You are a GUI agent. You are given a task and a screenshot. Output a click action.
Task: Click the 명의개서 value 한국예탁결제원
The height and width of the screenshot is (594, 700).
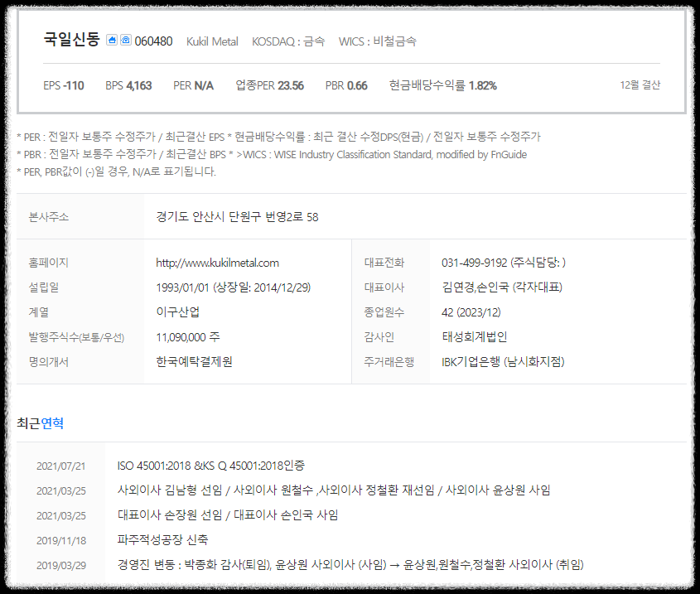click(194, 361)
